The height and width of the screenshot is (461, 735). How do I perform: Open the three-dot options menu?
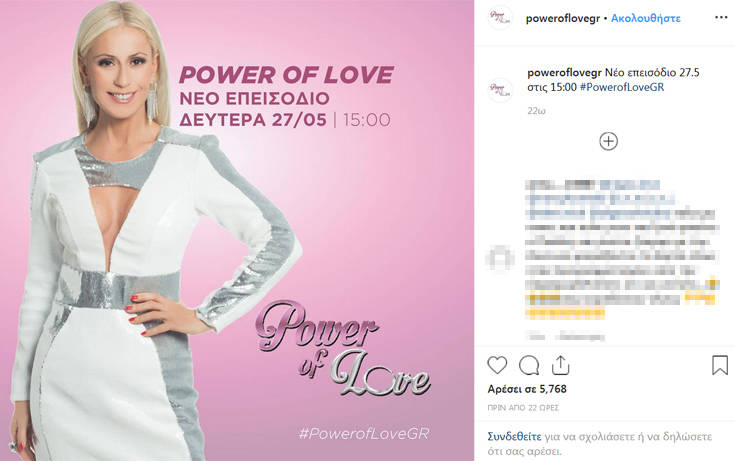click(721, 18)
